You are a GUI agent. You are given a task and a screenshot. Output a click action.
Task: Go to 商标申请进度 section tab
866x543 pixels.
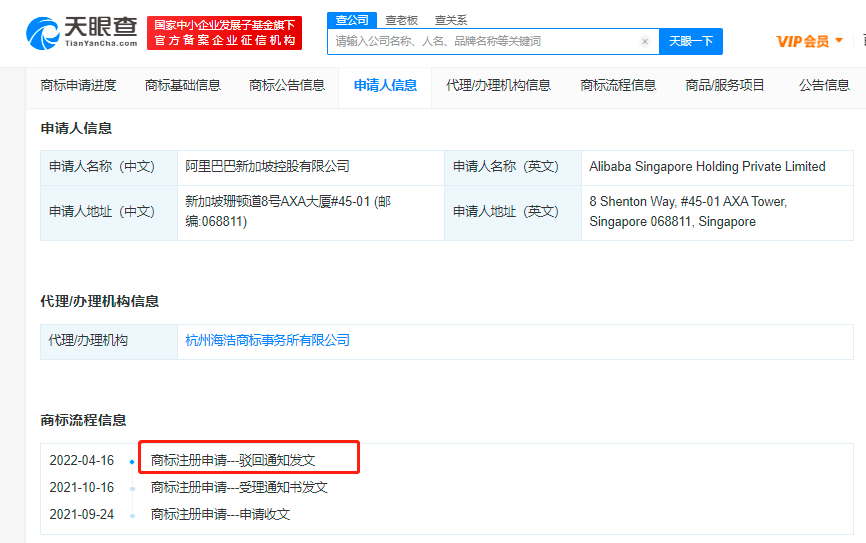[x=78, y=85]
